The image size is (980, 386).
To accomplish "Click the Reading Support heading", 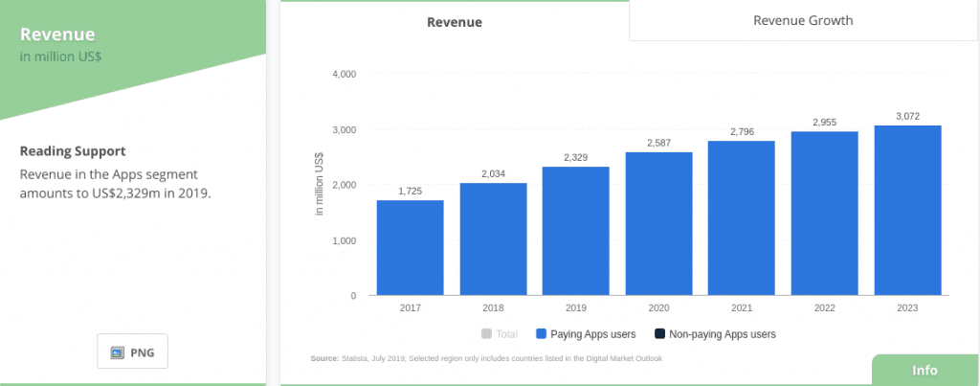I will click(x=73, y=151).
